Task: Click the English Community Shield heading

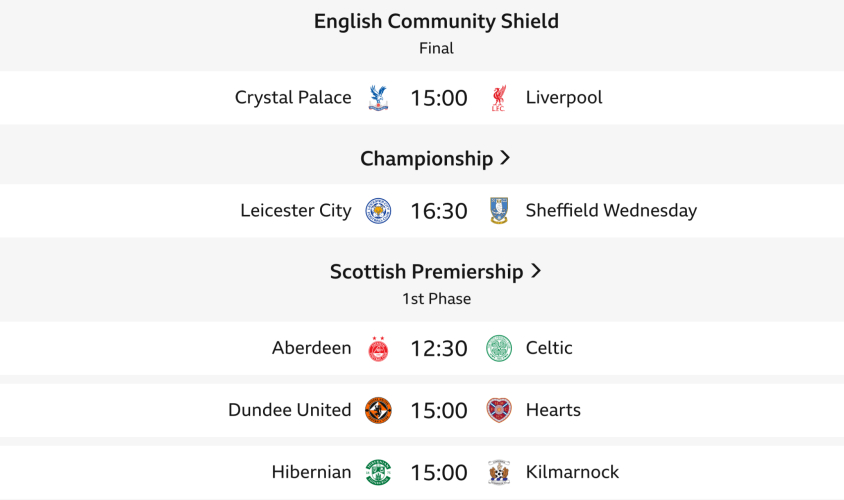Action: pos(436,21)
